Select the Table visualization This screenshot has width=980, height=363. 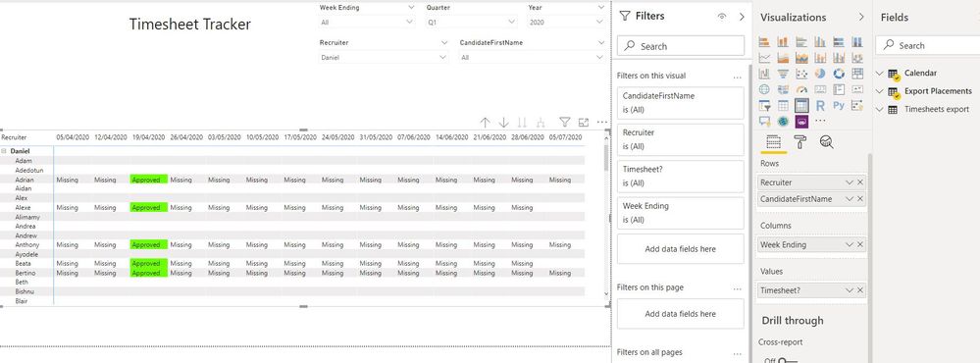click(783, 105)
